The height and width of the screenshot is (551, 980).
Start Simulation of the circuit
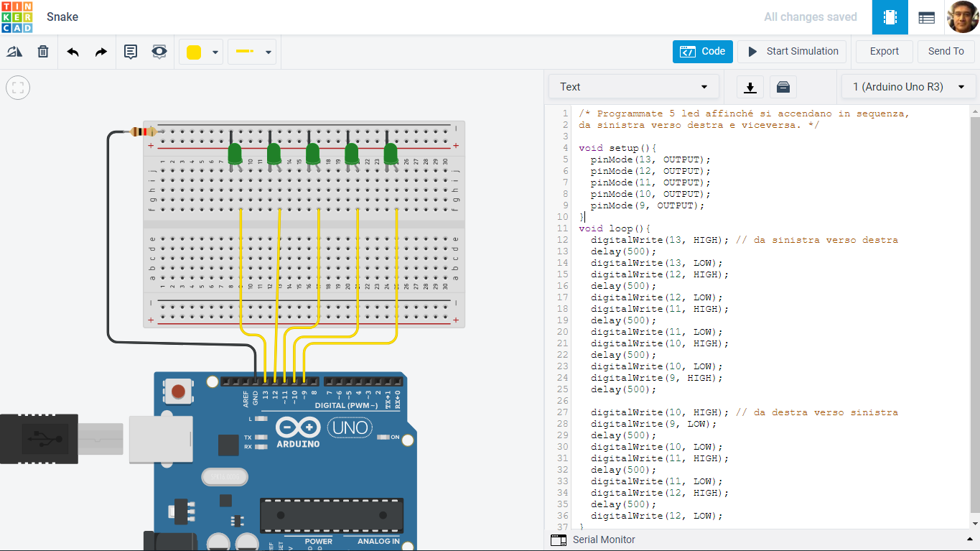coord(792,52)
